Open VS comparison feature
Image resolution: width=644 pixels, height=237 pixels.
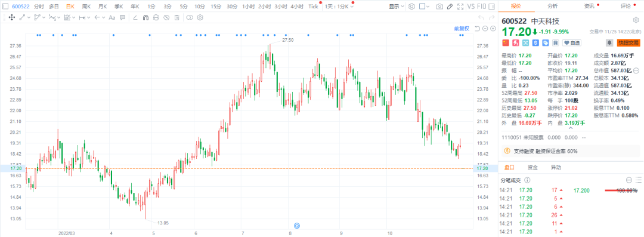tap(471, 7)
